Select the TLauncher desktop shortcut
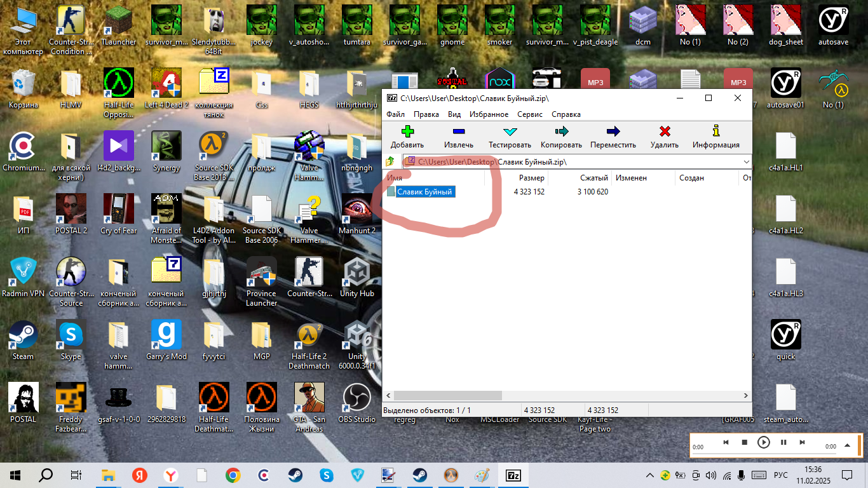868x488 pixels. (x=119, y=26)
